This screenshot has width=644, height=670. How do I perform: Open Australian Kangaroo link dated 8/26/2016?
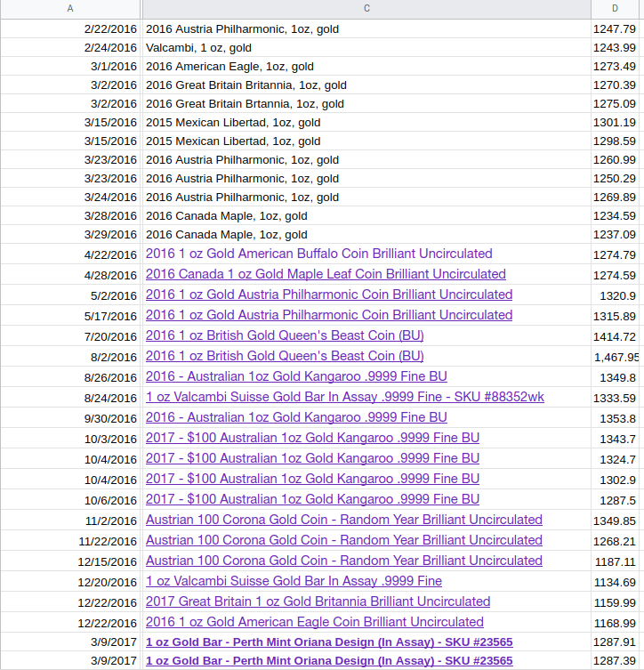click(296, 377)
